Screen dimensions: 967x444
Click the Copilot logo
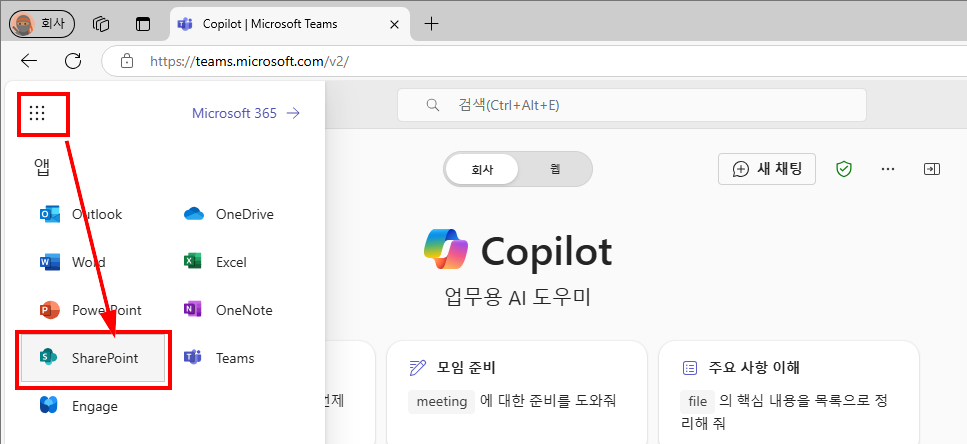coord(446,249)
